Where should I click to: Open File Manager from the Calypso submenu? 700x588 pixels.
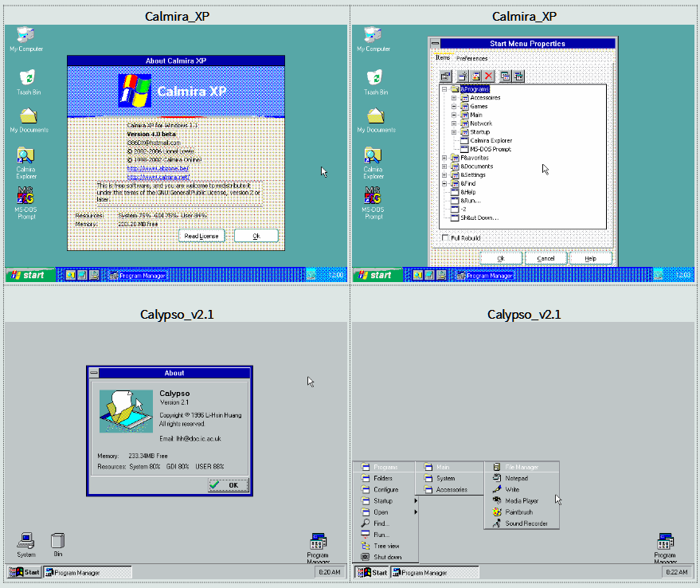coord(522,467)
